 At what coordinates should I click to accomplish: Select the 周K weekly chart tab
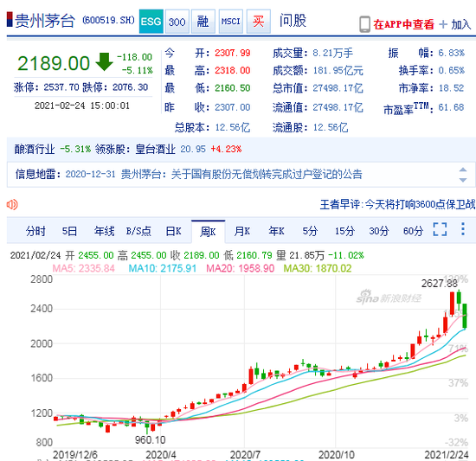(x=208, y=232)
